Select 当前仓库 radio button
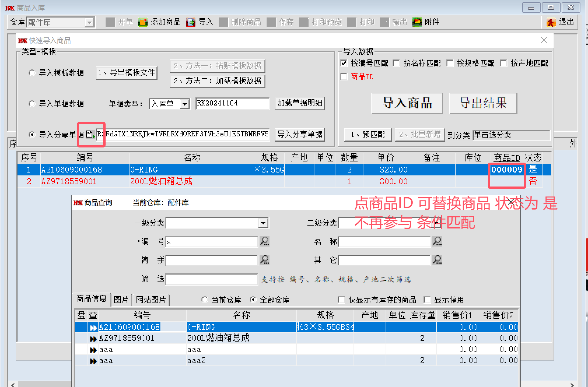Screen dimensions: 588x387 pyautogui.click(x=205, y=300)
